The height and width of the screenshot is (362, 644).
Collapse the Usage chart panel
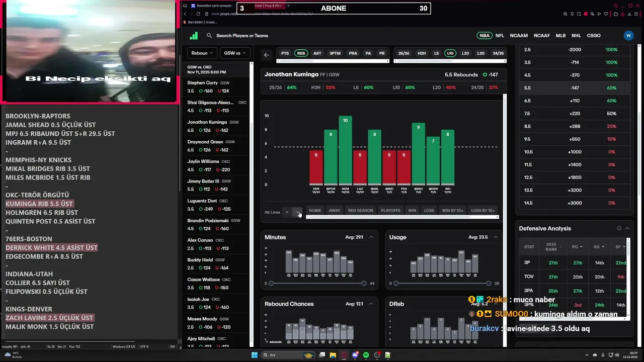pyautogui.click(x=496, y=237)
